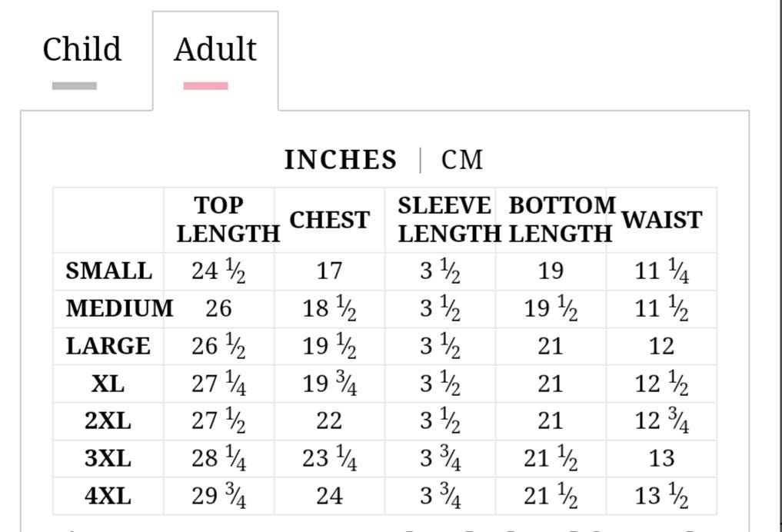
Task: Select the MEDIUM size row label
Action: pos(119,308)
